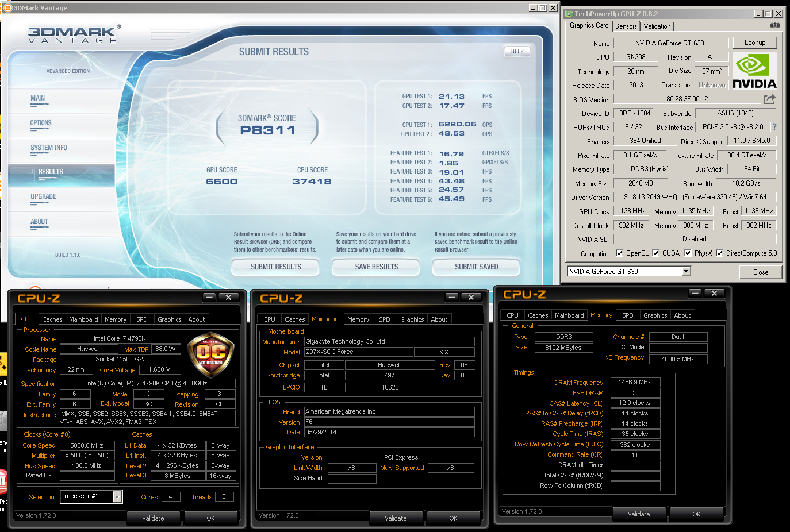
Task: Open Graphics tab in CPU-Z CPU window
Action: point(170,319)
